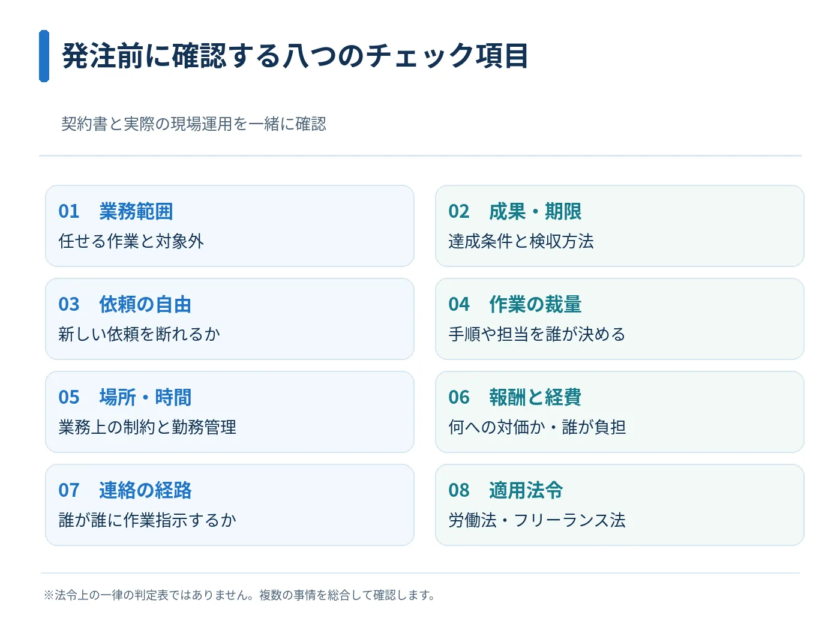This screenshot has width=840, height=630.
Task: Click the heading "07 連絡の経路"
Action: 125,490
